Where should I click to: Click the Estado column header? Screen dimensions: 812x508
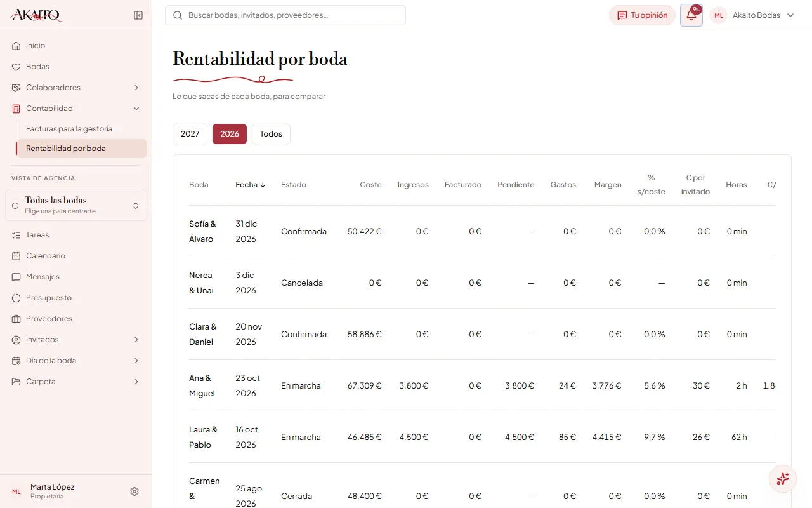click(x=294, y=185)
